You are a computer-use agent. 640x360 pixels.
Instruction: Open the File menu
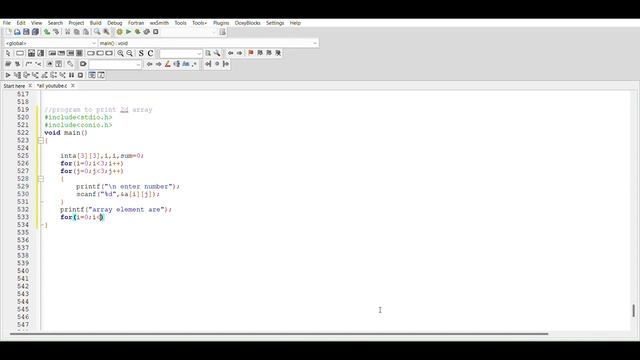(7, 23)
